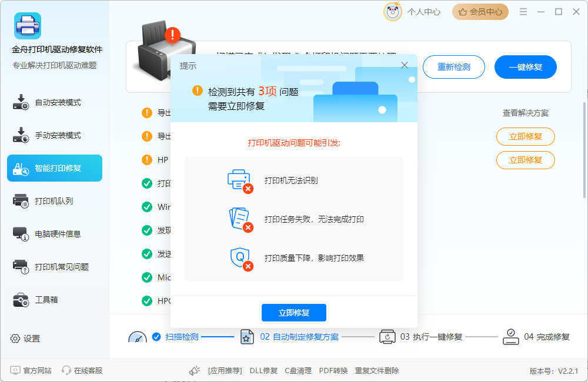Click the 手动安装模式 sidebar icon

pos(21,135)
